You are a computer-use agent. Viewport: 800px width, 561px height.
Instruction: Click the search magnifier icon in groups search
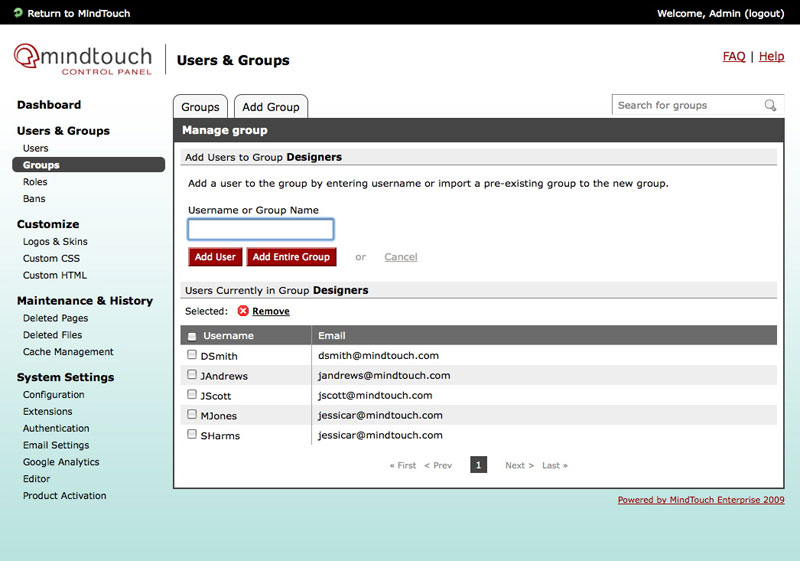[x=770, y=105]
